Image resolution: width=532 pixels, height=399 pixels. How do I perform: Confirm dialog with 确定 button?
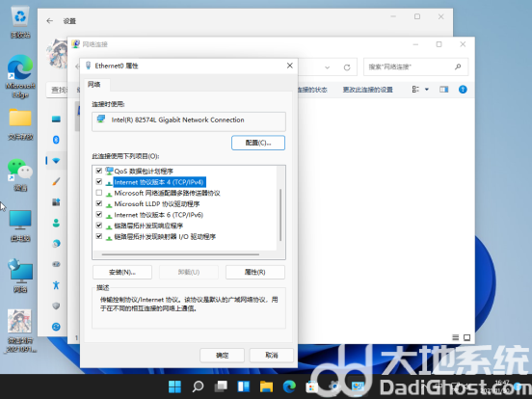tap(223, 356)
